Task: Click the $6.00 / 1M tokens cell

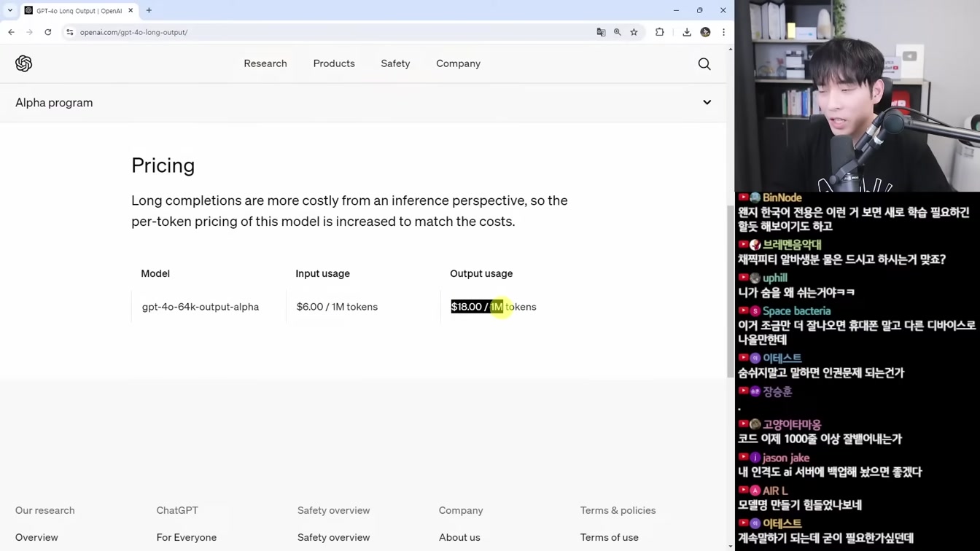Action: coord(337,307)
